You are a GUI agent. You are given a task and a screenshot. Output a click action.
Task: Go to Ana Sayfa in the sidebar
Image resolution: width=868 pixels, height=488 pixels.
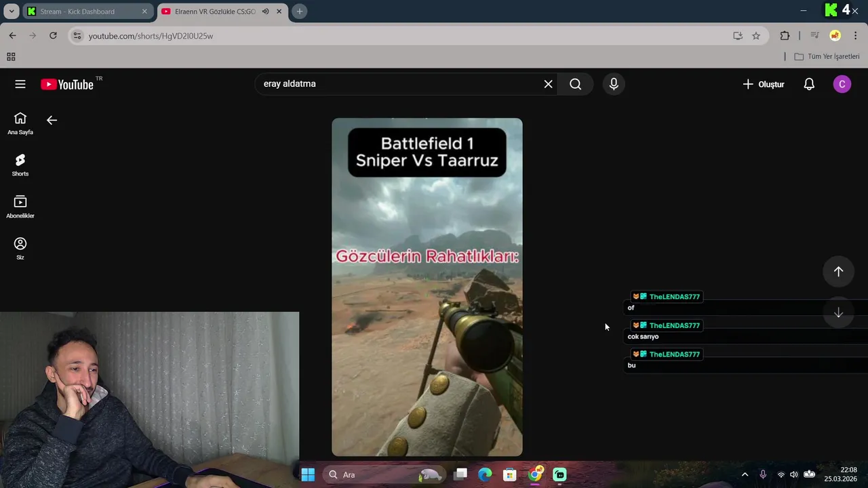pyautogui.click(x=20, y=123)
